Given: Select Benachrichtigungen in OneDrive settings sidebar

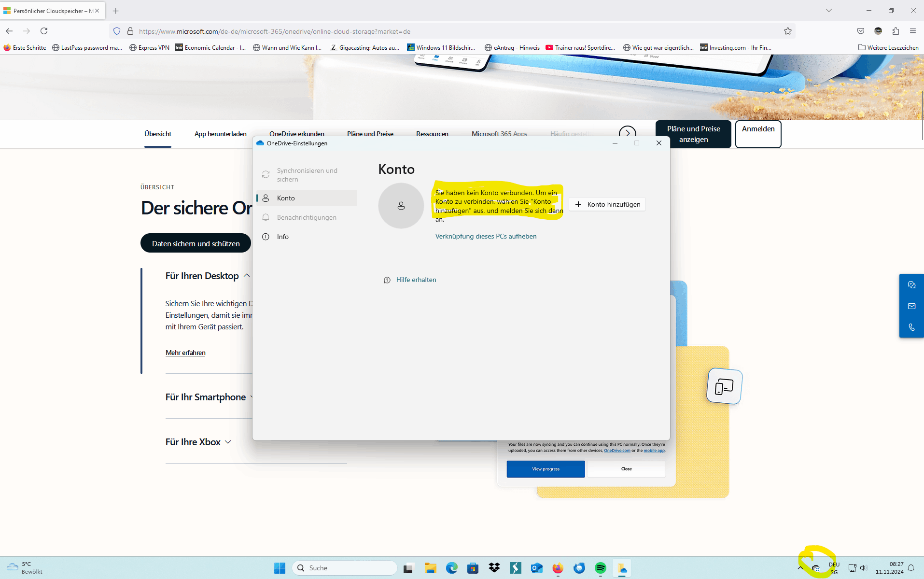Looking at the screenshot, I should (x=307, y=217).
